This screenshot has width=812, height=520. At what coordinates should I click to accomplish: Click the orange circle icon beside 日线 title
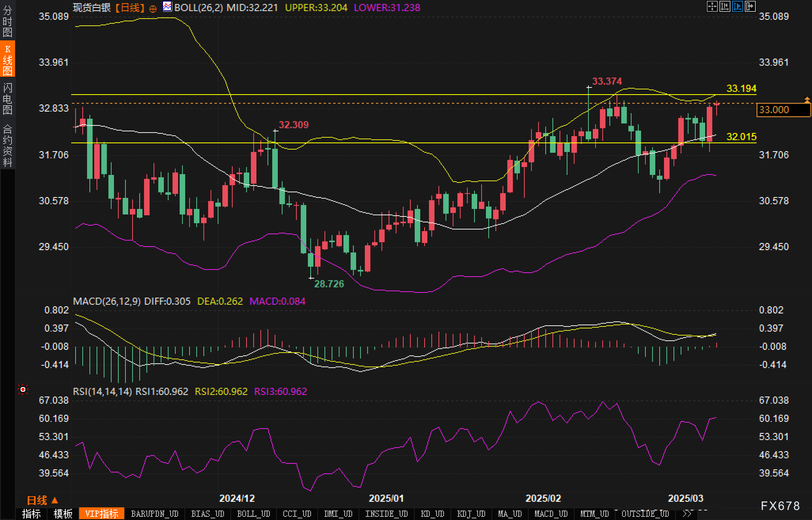[x=153, y=9]
